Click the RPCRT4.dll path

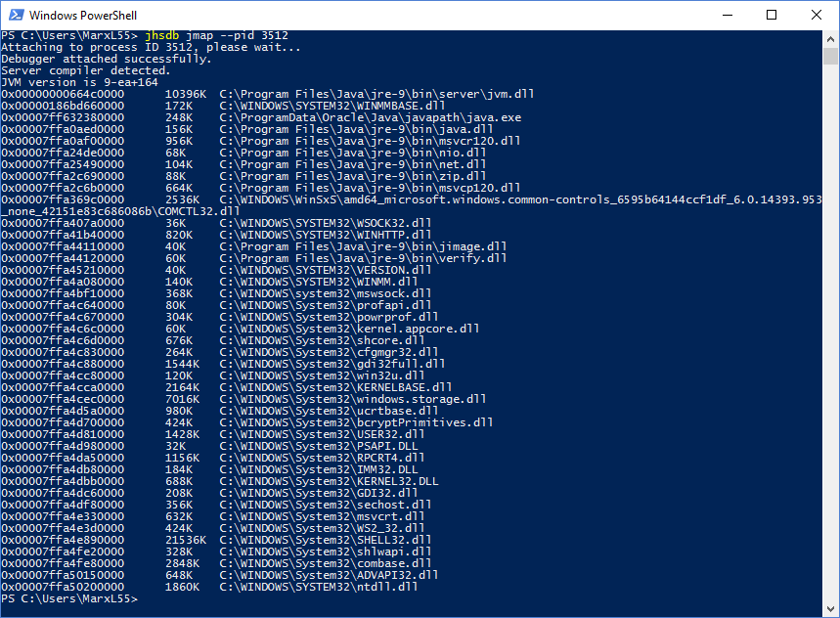coord(322,459)
